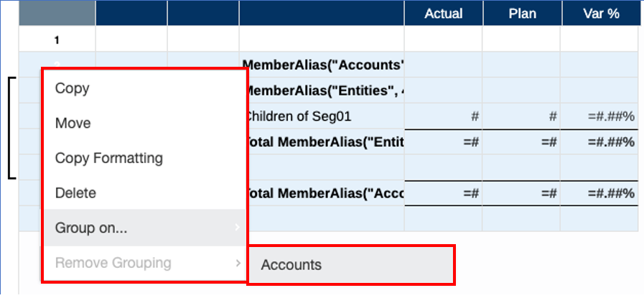Select Copy Formatting menu option
This screenshot has width=644, height=298.
click(x=109, y=158)
